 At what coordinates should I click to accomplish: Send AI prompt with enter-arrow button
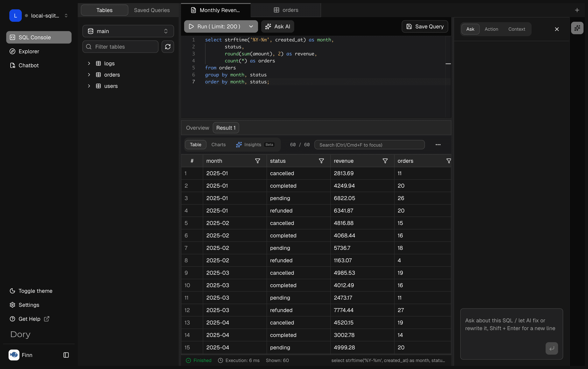(x=552, y=348)
